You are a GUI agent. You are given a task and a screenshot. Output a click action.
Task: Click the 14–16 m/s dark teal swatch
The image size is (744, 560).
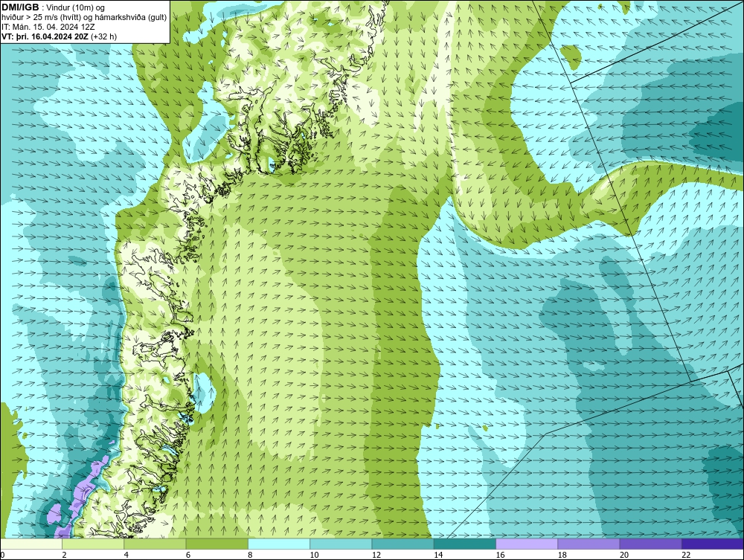point(464,544)
